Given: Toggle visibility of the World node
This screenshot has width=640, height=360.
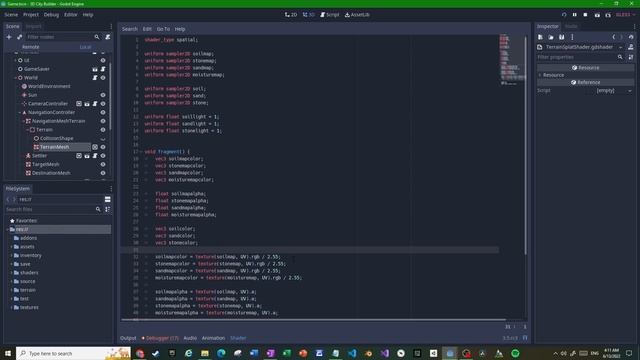Looking at the screenshot, I should 103,78.
